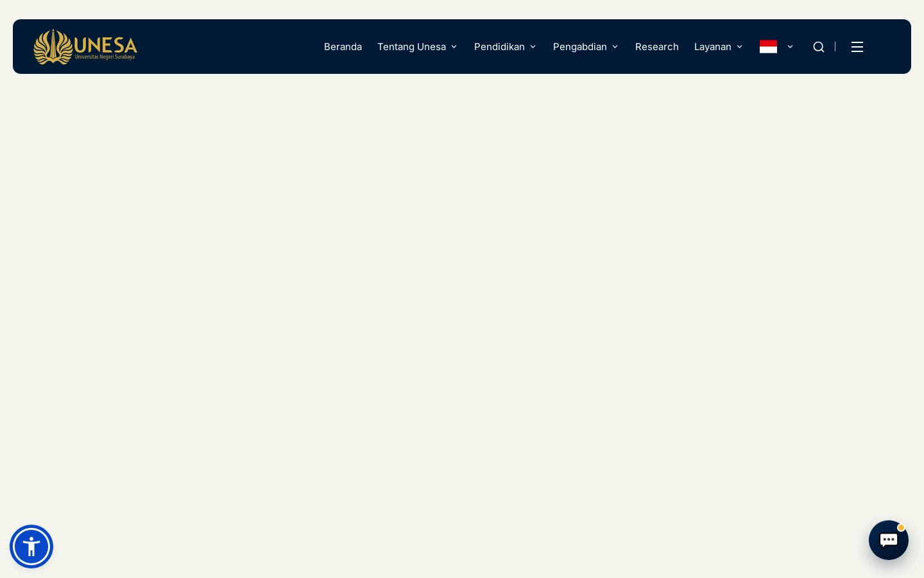
Task: Expand the Pendidikan dropdown menu
Action: point(506,47)
